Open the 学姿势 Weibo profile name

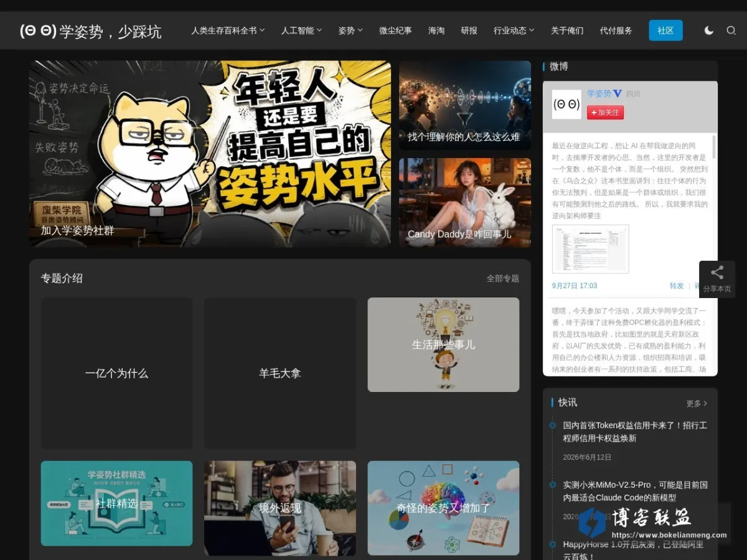coord(599,94)
